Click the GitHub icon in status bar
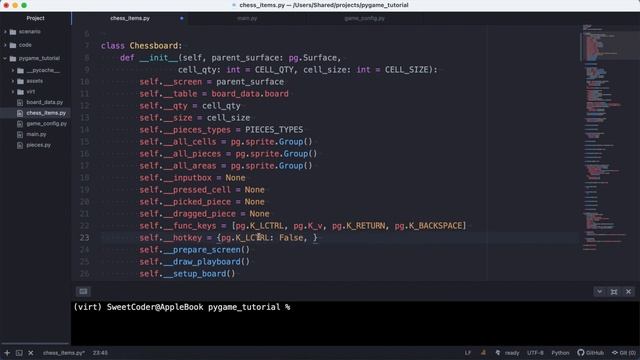The image size is (640, 360). (x=581, y=353)
